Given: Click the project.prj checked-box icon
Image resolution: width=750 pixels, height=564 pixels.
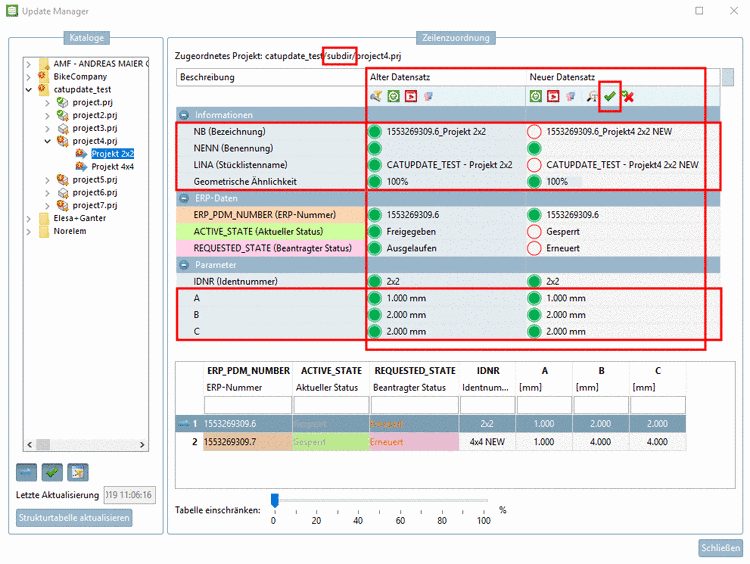Looking at the screenshot, I should pos(62,102).
